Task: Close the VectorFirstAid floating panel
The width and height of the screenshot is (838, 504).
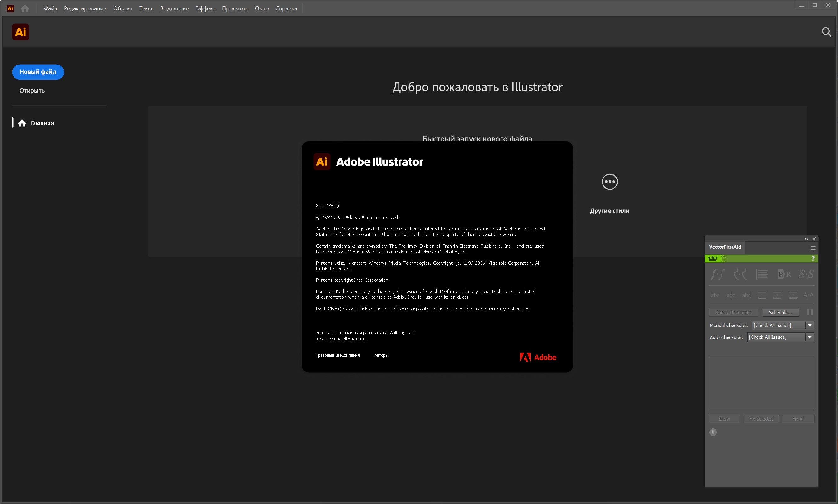Action: [814, 239]
